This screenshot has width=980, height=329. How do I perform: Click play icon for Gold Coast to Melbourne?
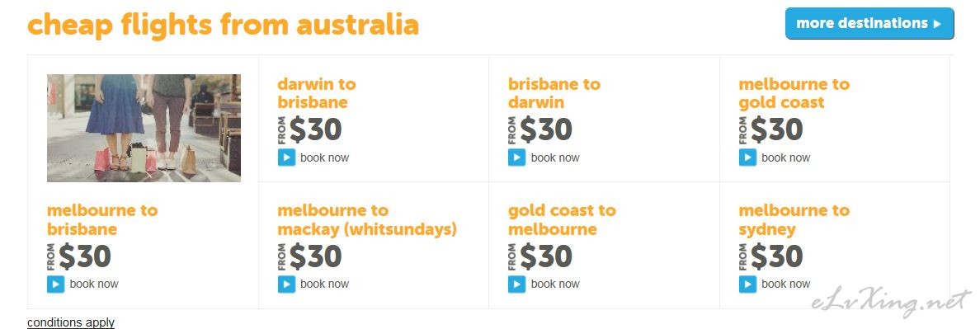tap(517, 284)
